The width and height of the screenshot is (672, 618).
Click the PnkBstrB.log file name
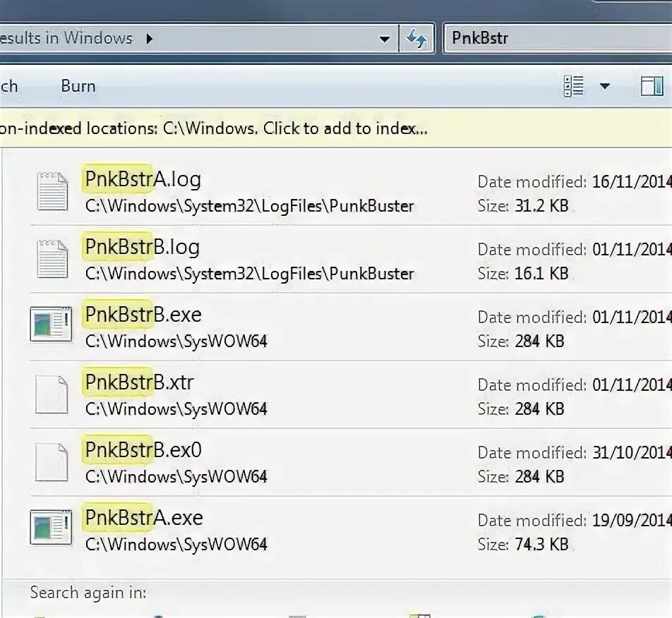click(x=143, y=247)
